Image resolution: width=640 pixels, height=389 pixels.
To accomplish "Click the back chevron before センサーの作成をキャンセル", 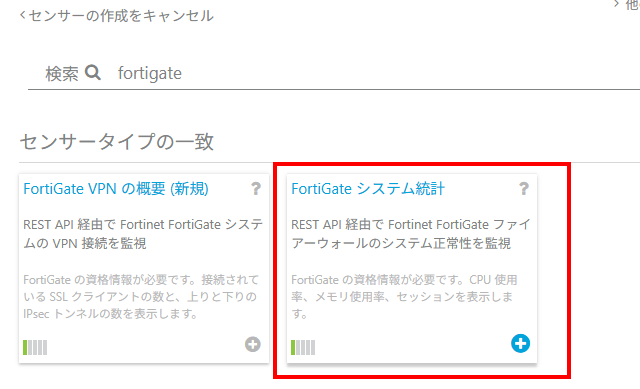I will tap(23, 16).
